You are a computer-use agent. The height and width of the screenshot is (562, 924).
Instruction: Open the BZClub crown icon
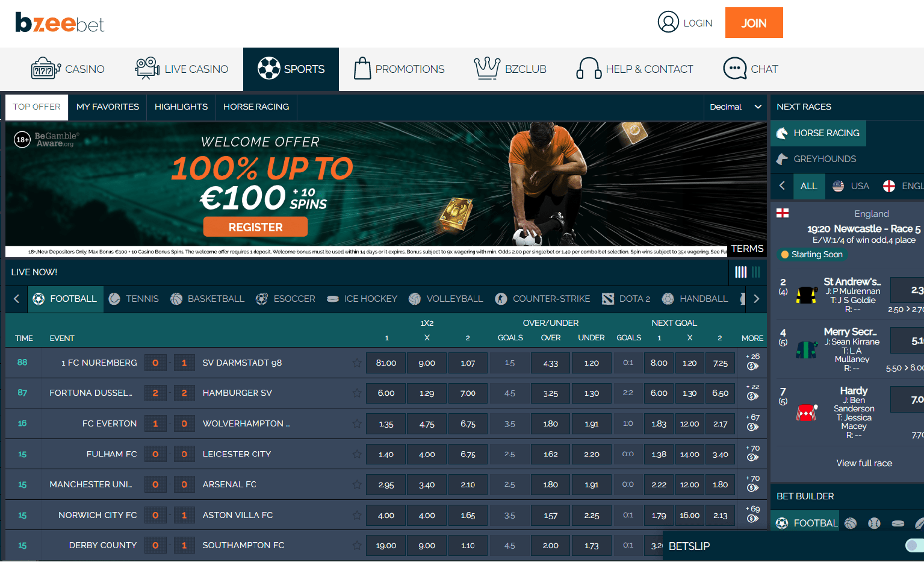(487, 69)
